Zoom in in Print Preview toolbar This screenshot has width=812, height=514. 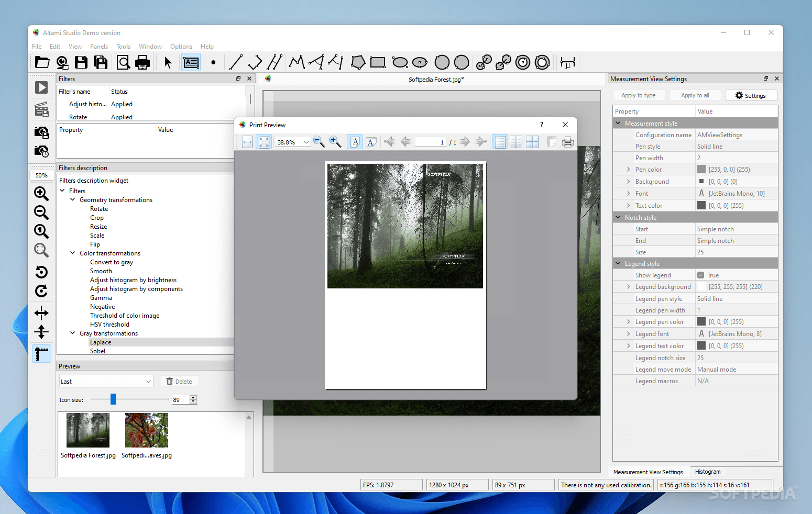coord(335,142)
